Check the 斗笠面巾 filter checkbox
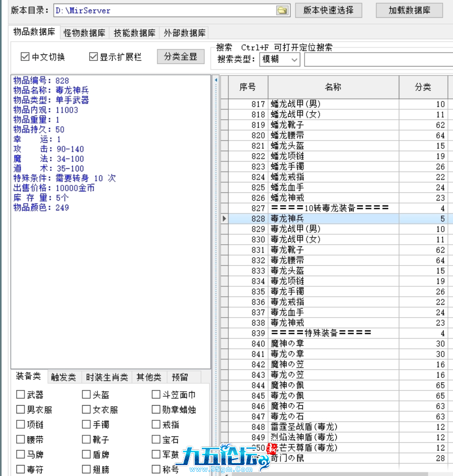The width and height of the screenshot is (453, 476). point(156,394)
